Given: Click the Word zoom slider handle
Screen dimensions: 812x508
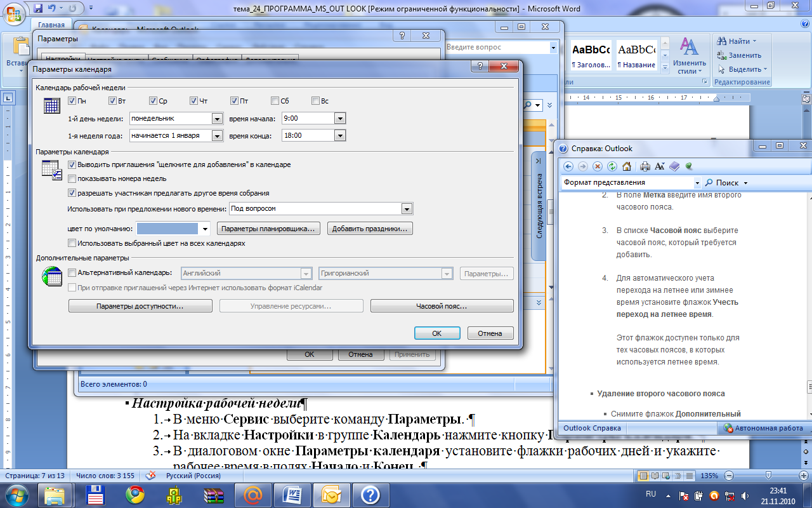Looking at the screenshot, I should point(768,476).
